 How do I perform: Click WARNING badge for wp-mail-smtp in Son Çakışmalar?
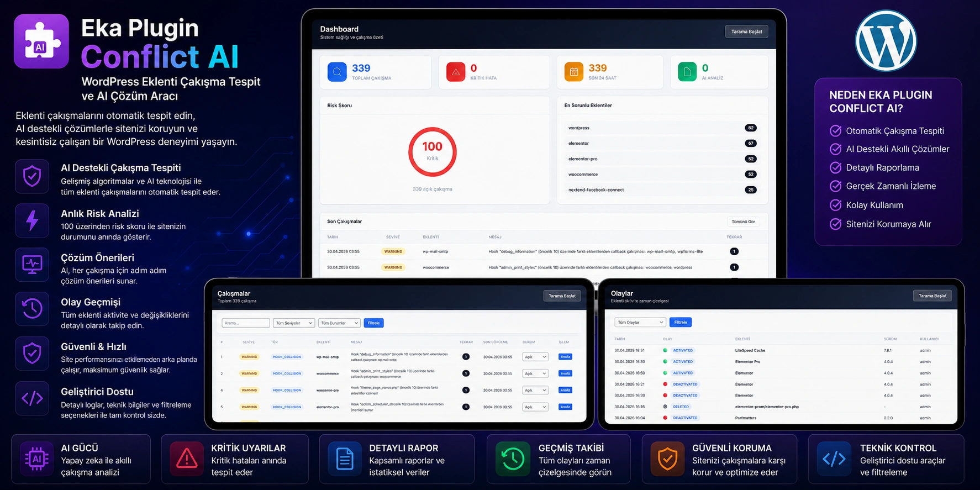[393, 251]
